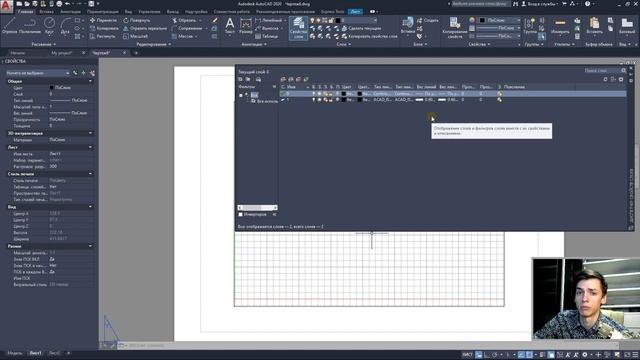Choose the Перенести move command
The width and height of the screenshot is (640, 360).
point(103,20)
